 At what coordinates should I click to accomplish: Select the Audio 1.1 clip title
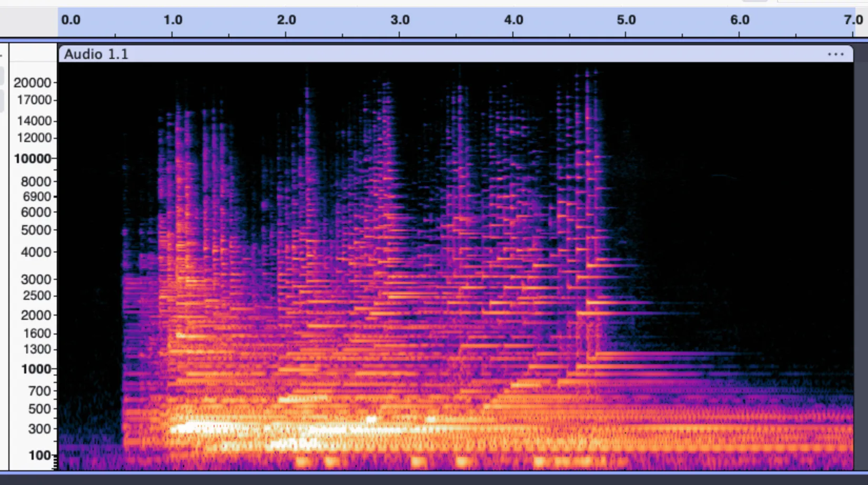[x=96, y=54]
